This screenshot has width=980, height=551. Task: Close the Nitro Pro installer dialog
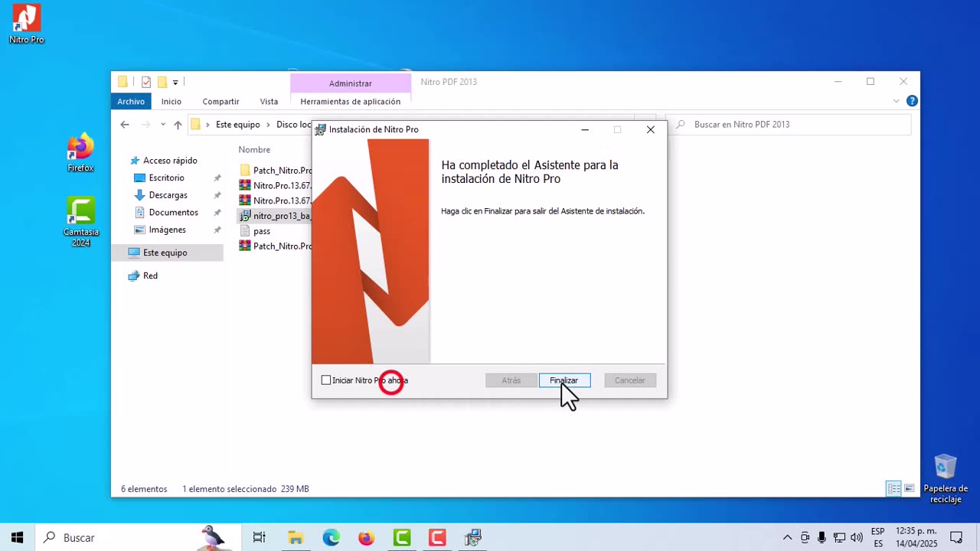(x=651, y=130)
